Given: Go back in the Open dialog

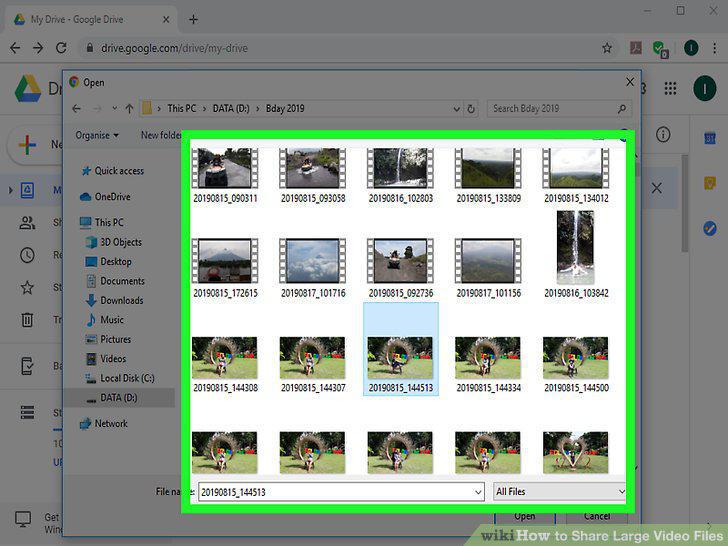Looking at the screenshot, I should click(77, 109).
